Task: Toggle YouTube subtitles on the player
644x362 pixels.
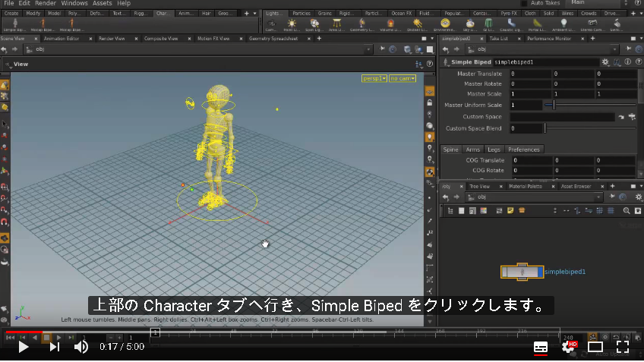Action: [541, 348]
